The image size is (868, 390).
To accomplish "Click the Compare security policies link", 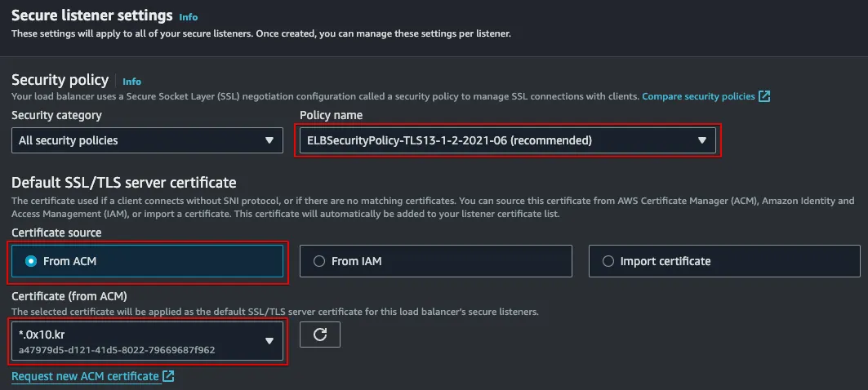I will (x=698, y=96).
